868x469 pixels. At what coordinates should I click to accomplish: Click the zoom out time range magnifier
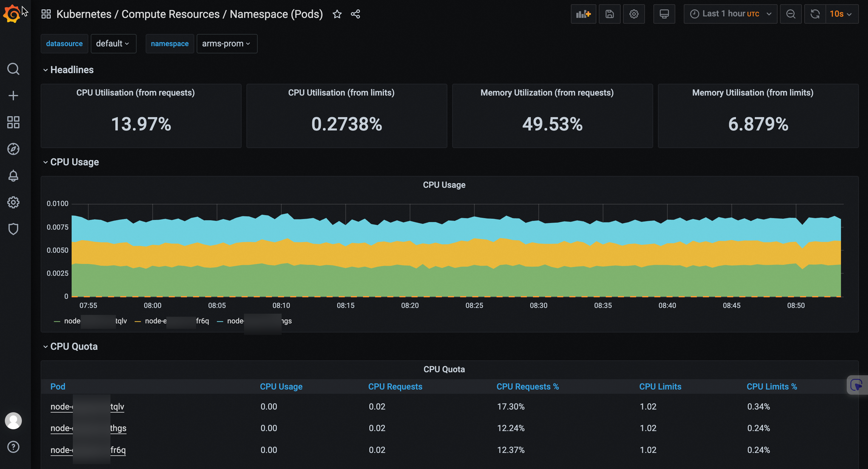pyautogui.click(x=791, y=14)
